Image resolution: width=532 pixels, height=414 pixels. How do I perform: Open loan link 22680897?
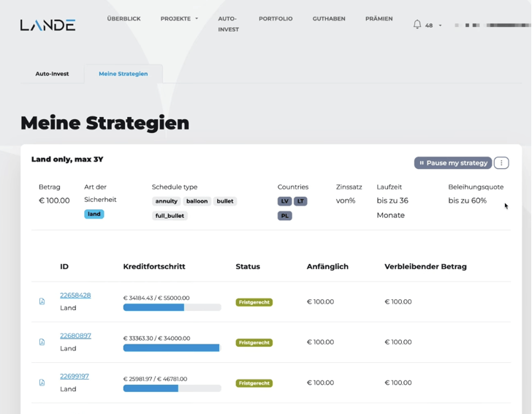[x=76, y=336]
